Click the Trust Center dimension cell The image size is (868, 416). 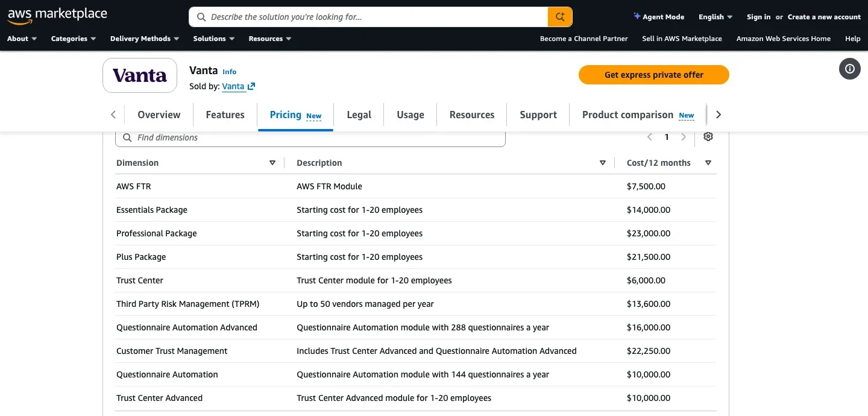(140, 280)
